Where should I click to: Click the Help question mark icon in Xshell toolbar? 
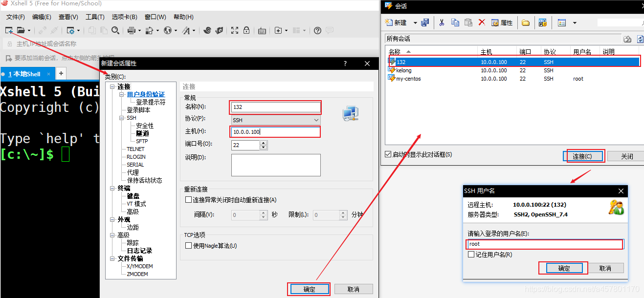point(317,30)
